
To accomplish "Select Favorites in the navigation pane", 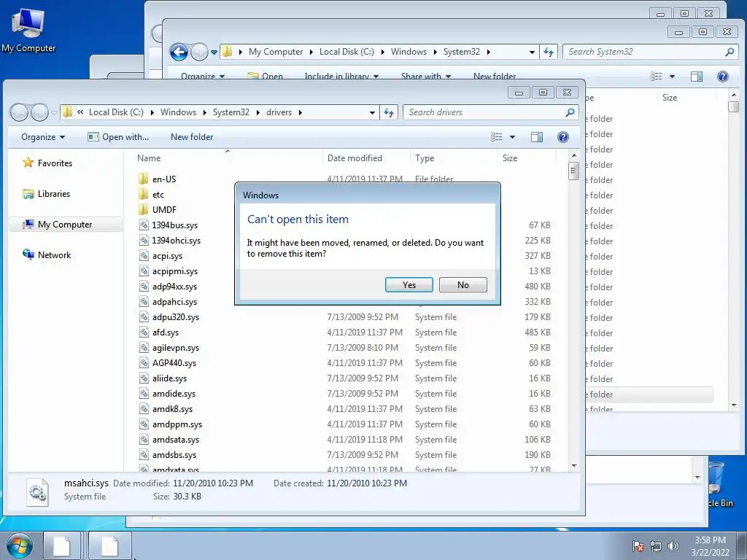I will point(55,163).
